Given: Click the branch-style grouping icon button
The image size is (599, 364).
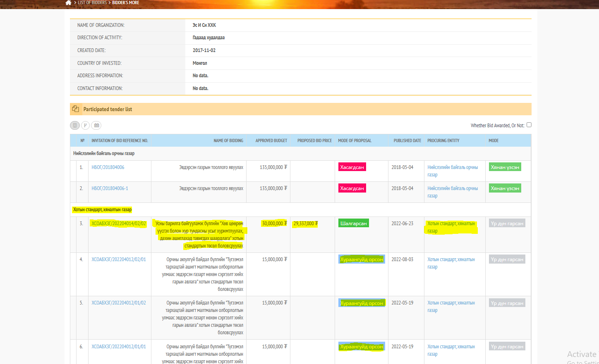Looking at the screenshot, I should [85, 126].
